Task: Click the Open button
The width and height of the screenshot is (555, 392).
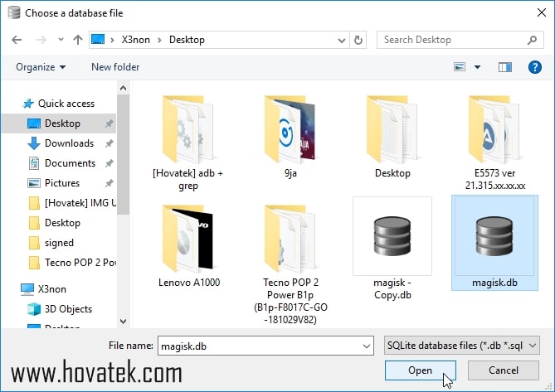Action: coord(420,370)
